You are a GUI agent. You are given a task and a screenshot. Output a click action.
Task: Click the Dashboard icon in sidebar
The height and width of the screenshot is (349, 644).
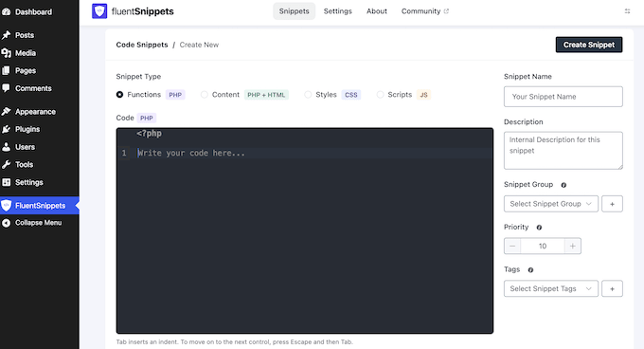click(7, 12)
